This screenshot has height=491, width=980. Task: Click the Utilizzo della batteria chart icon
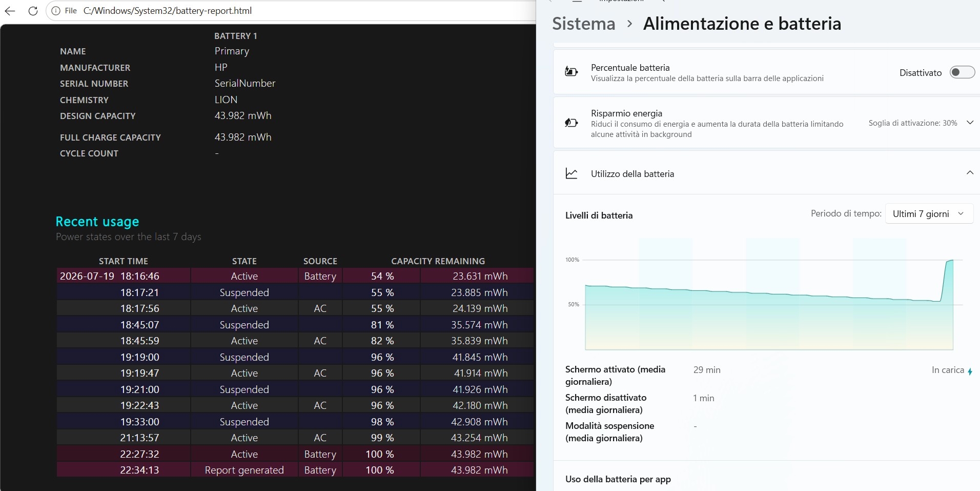571,173
